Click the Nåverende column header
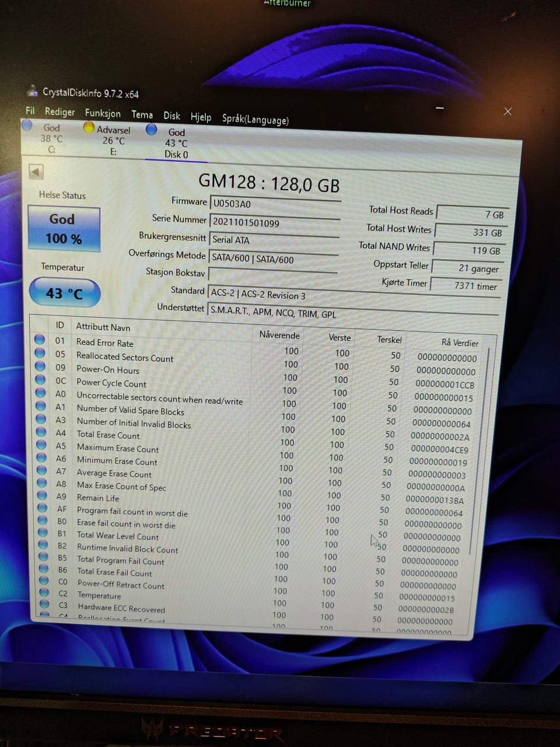The height and width of the screenshot is (747, 560). coord(279,335)
